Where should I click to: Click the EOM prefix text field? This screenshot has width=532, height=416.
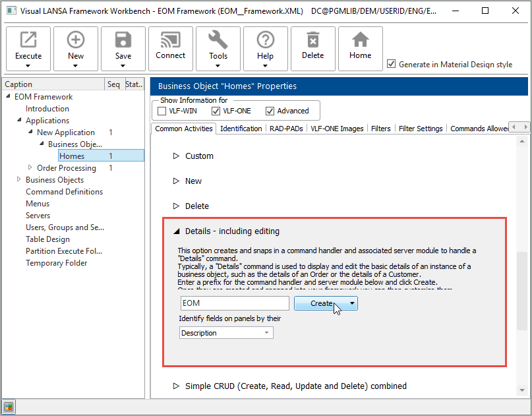click(x=234, y=303)
